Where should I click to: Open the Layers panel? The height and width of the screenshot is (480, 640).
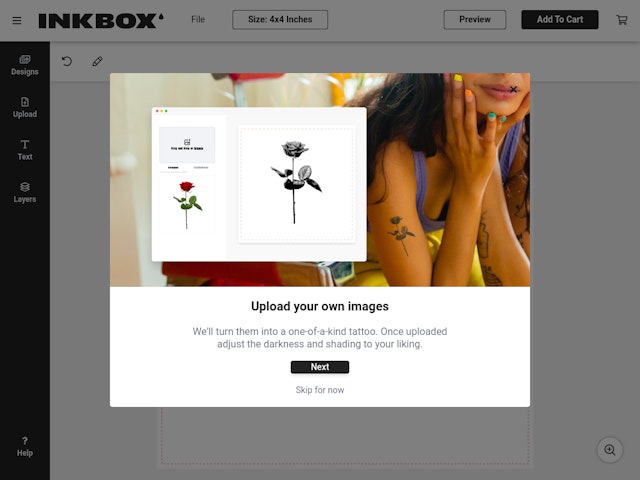24,193
